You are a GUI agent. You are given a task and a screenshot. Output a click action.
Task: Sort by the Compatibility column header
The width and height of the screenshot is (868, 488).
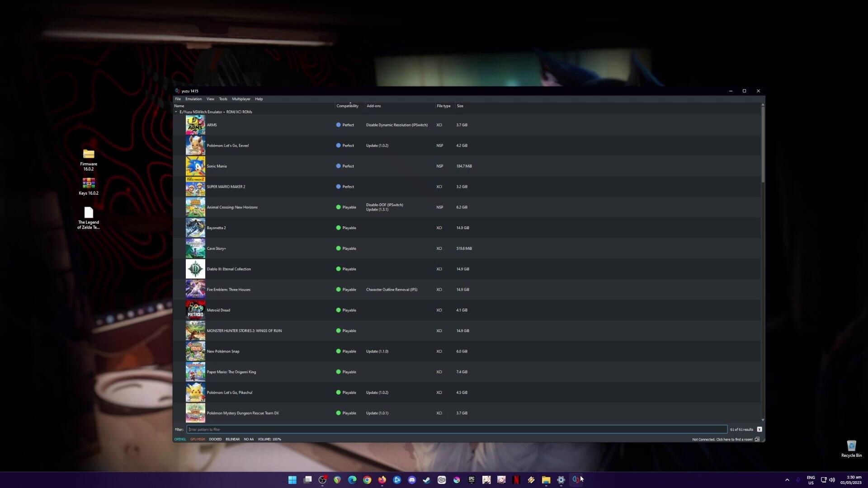point(347,106)
